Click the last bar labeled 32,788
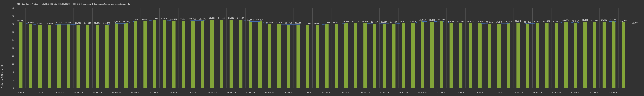Screen dimensions: 644x96 623,55
